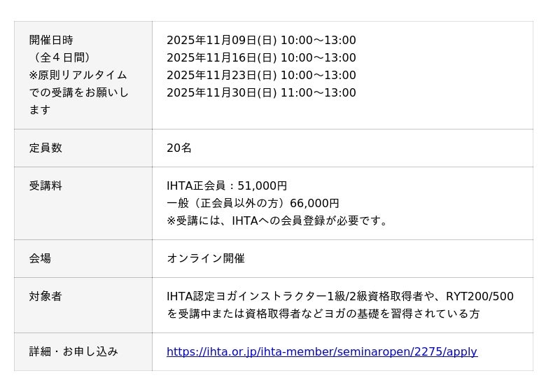
Task: Click the 2025年11月30日 11:00 schedule line
Action: 260,93
